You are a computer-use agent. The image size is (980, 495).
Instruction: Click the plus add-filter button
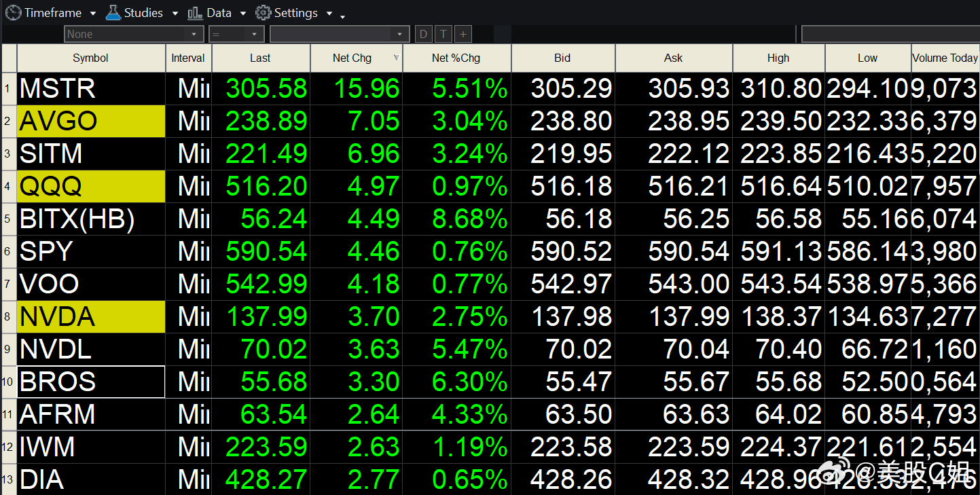tap(463, 34)
